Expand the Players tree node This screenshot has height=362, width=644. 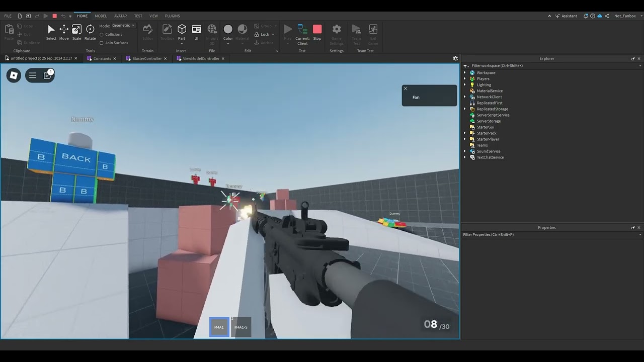(x=465, y=79)
